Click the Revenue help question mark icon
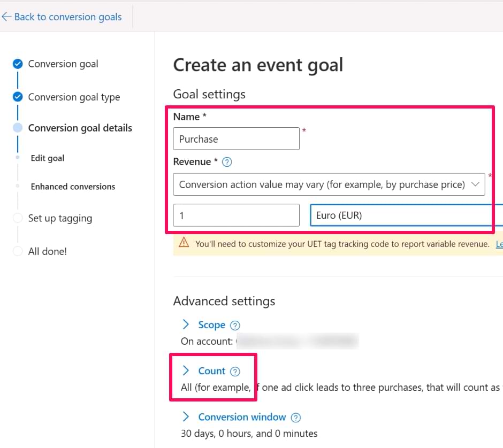 coord(227,162)
